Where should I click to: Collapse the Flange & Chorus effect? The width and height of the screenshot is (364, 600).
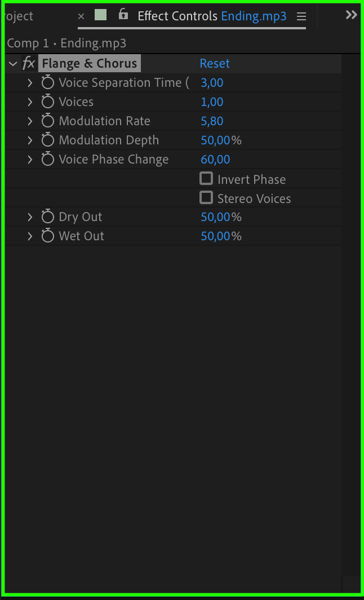(x=13, y=64)
